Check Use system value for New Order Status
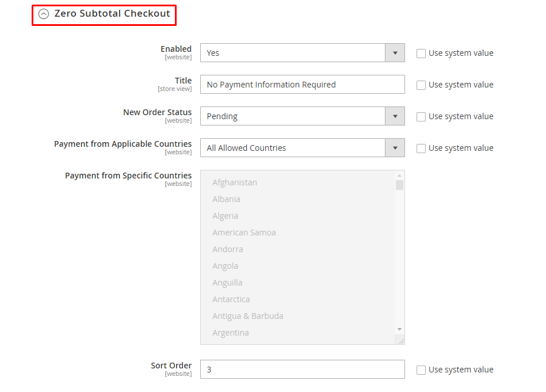The height and width of the screenshot is (392, 546). tap(421, 117)
